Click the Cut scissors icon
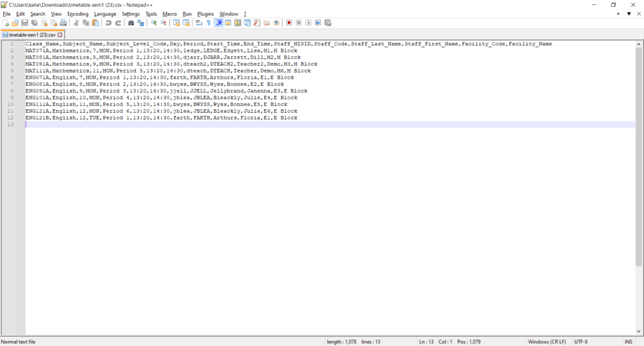The image size is (644, 346). 76,23
